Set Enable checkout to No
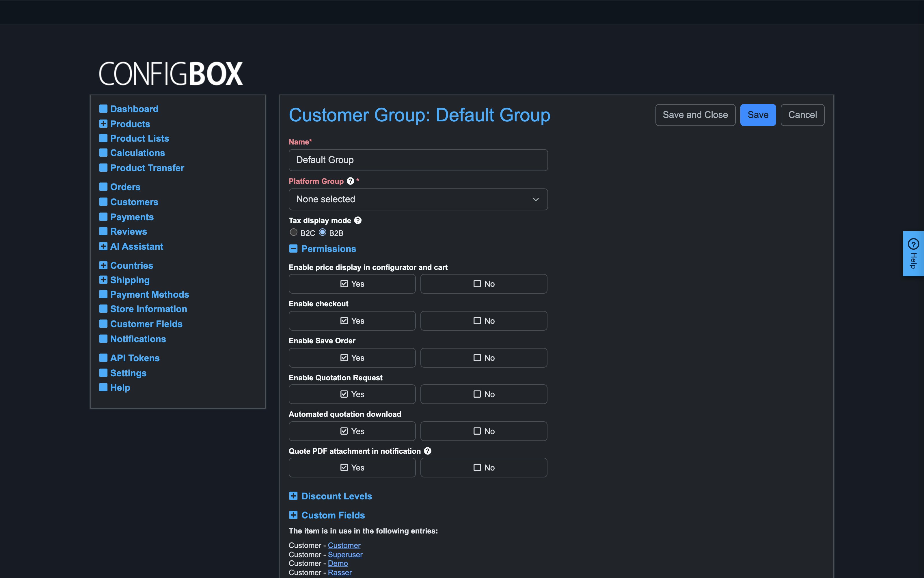The image size is (924, 578). click(x=483, y=321)
